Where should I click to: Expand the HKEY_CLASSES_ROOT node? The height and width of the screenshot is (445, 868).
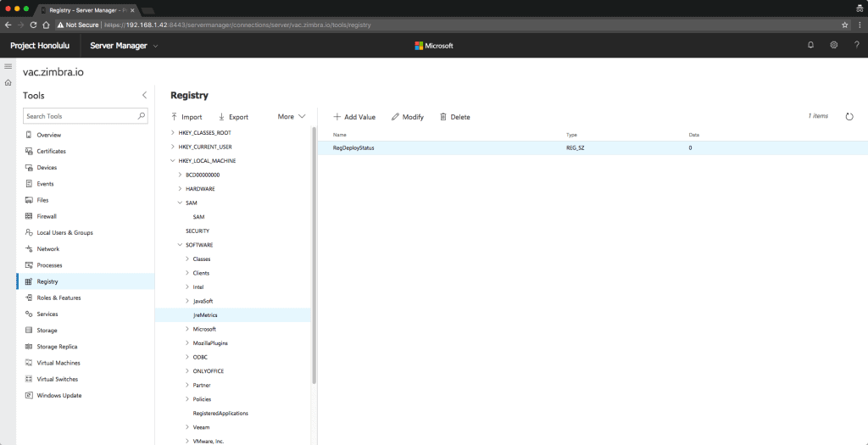[x=172, y=133]
